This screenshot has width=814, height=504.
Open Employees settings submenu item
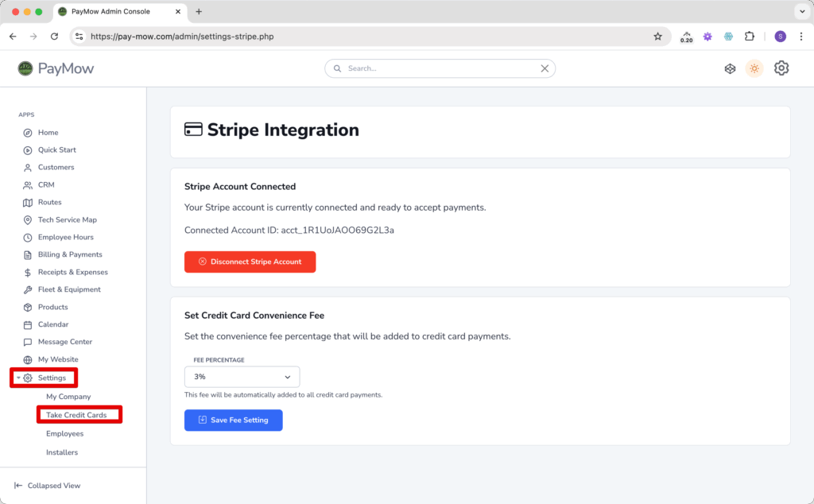pos(65,434)
